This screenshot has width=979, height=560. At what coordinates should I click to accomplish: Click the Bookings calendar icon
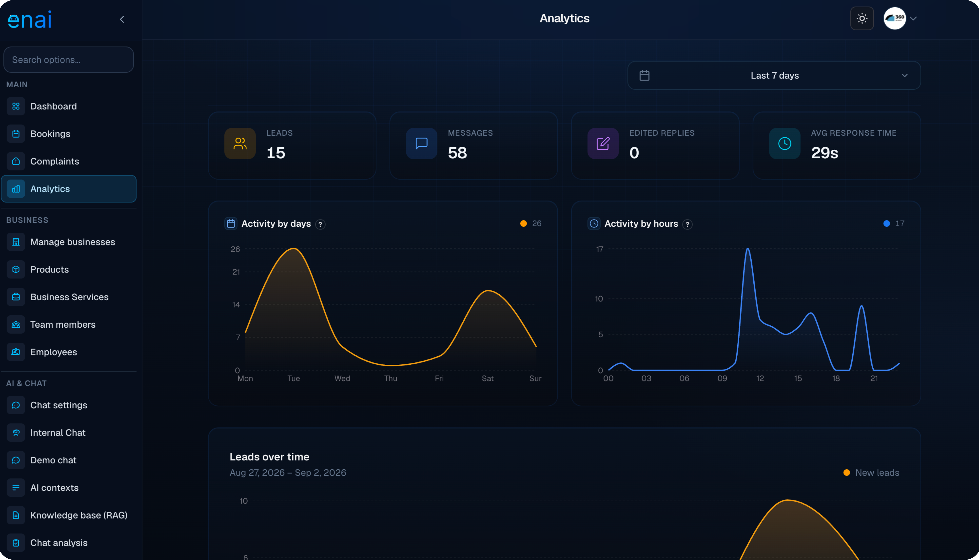tap(16, 134)
